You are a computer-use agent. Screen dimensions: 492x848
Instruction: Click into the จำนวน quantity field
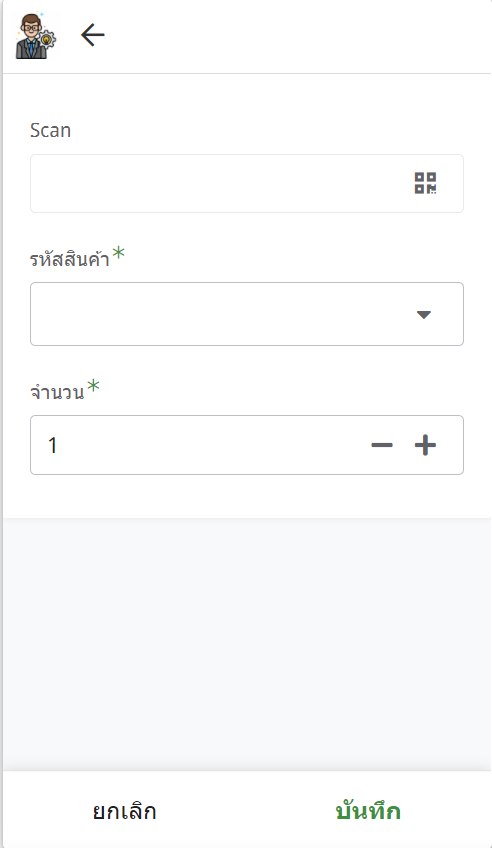point(247,445)
